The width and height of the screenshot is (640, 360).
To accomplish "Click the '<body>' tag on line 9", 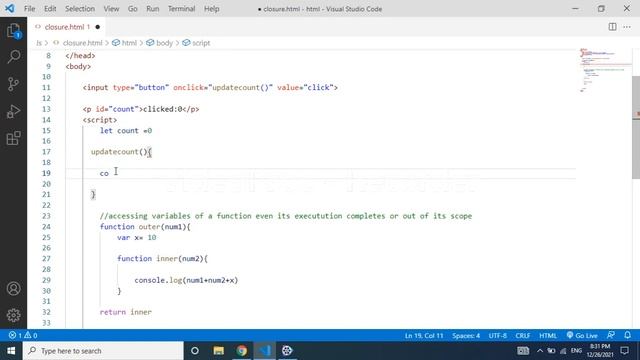I will point(78,66).
